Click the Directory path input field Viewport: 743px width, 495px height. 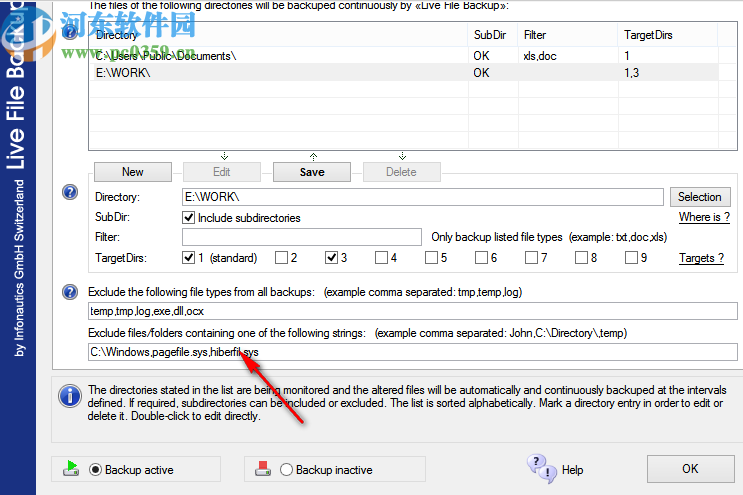[x=423, y=197]
